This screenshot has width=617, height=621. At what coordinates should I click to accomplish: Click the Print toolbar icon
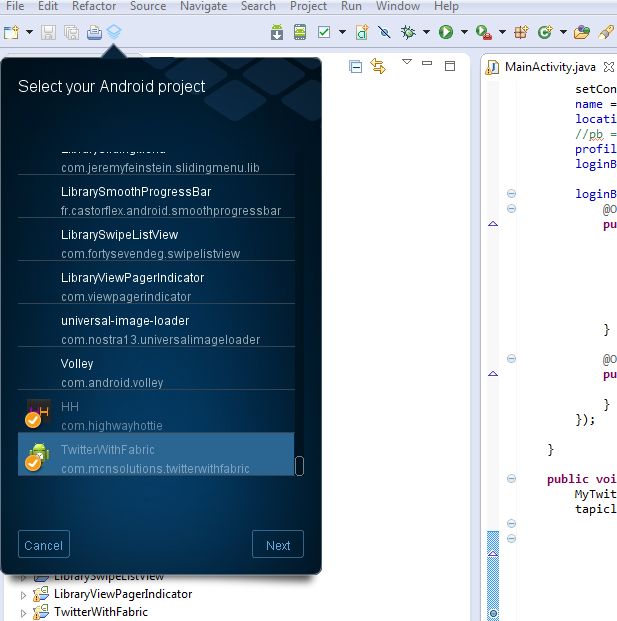click(x=94, y=32)
